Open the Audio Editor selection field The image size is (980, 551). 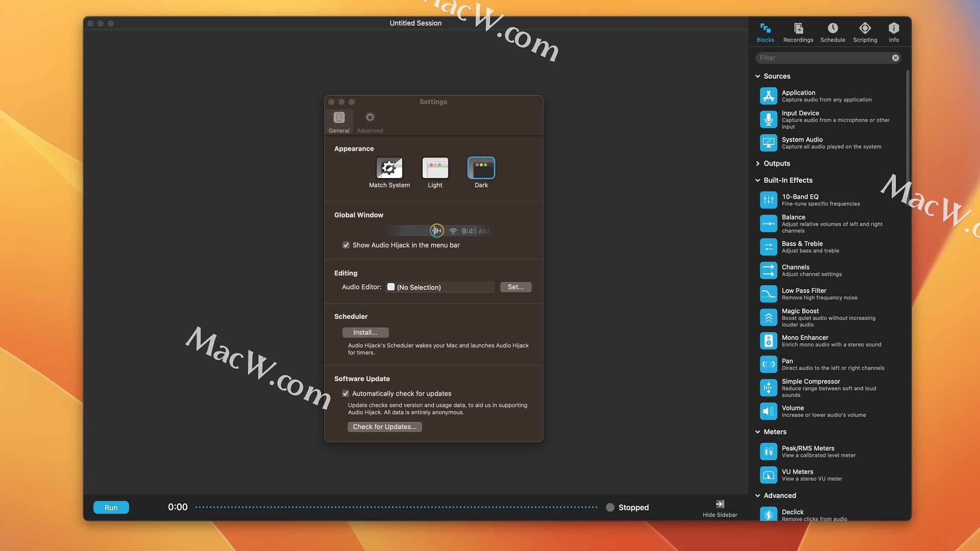[x=440, y=287]
